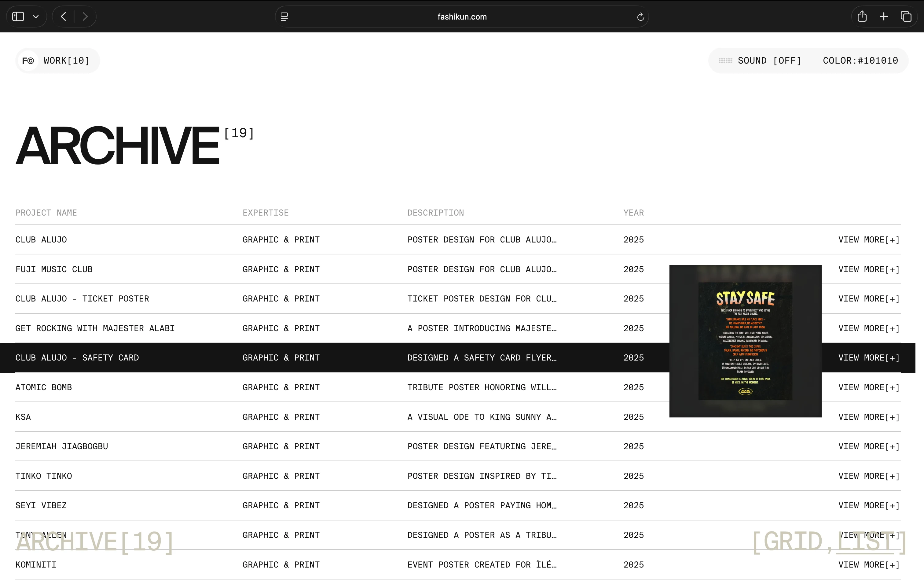Expand VIEW MORE for FUJI MUSIC CLUB
Viewport: 924px width, 581px height.
click(868, 269)
